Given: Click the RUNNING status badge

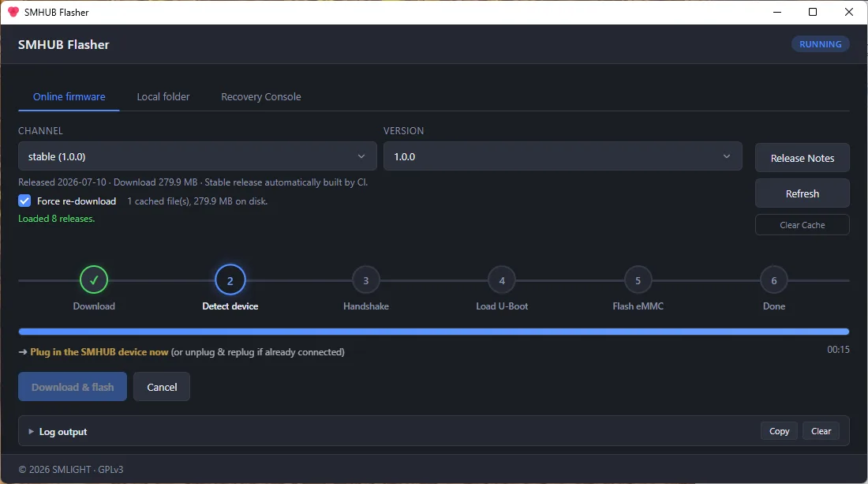Looking at the screenshot, I should tap(821, 43).
